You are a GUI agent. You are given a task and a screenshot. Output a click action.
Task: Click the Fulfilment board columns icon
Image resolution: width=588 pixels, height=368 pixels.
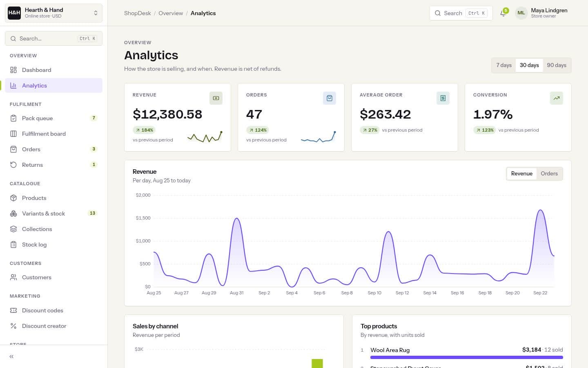point(13,134)
